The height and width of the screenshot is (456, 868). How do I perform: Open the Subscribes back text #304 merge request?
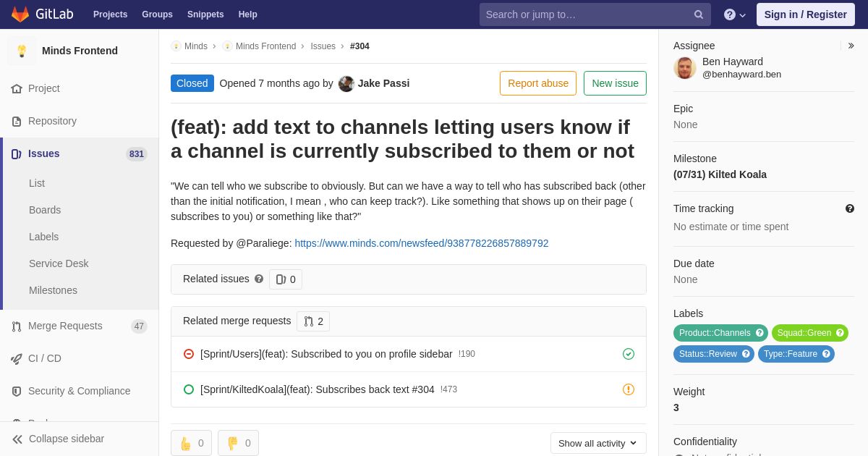pos(318,389)
